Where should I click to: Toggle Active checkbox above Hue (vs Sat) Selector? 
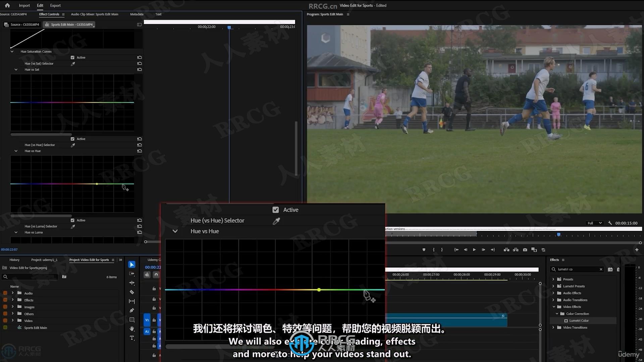(x=72, y=58)
